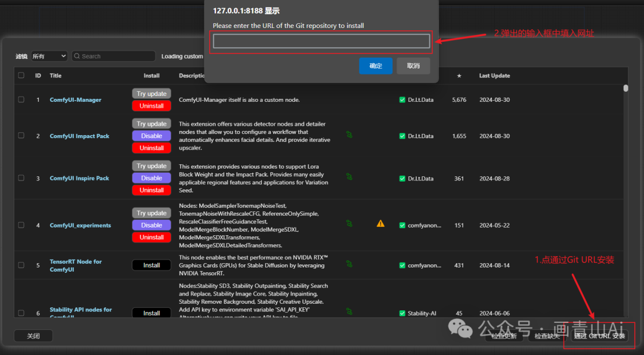Check the ComfyUI_experiments row checkbox
The image size is (644, 355).
point(21,225)
